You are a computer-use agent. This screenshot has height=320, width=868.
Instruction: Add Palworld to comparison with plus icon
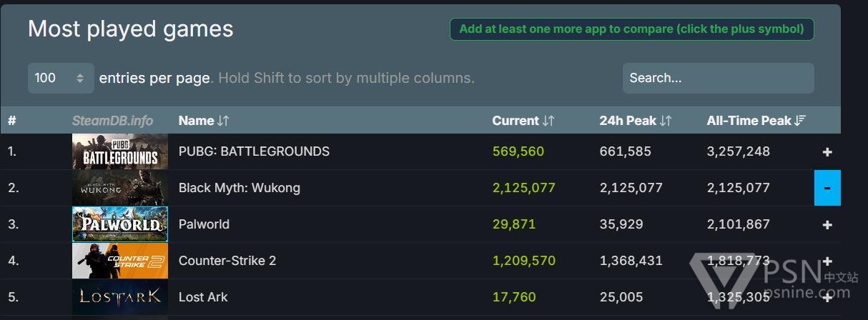(x=827, y=224)
